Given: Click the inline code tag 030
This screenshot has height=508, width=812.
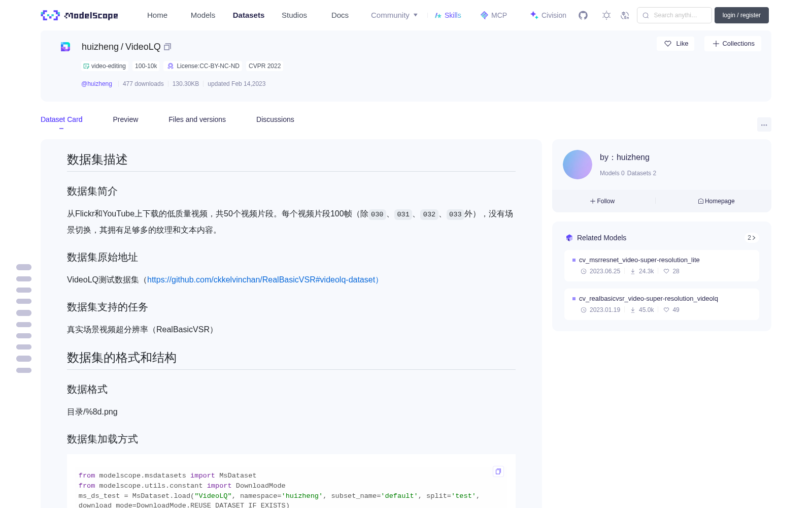Looking at the screenshot, I should pyautogui.click(x=377, y=214).
